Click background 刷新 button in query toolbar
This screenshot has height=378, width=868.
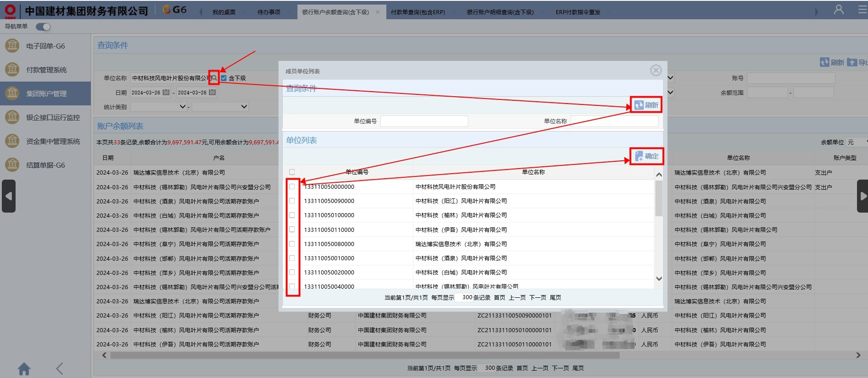coord(832,62)
